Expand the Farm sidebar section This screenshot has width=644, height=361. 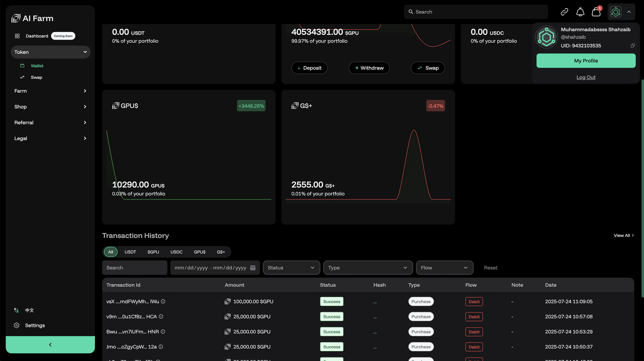50,91
